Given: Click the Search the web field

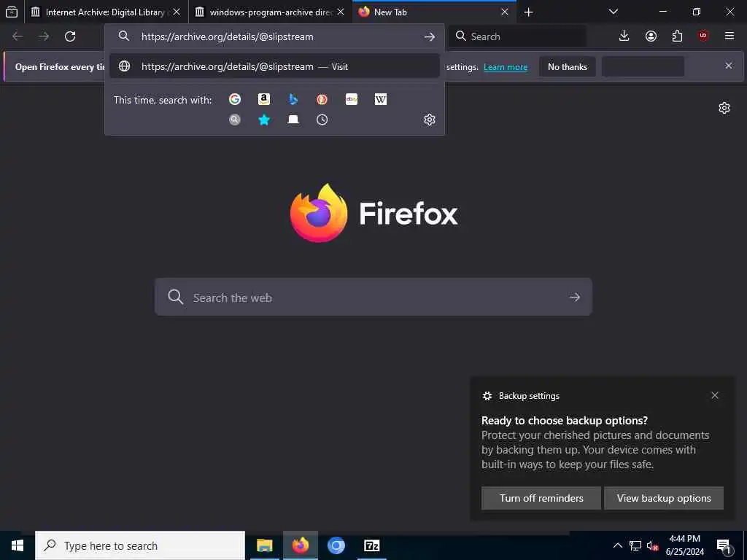Looking at the screenshot, I should point(373,297).
